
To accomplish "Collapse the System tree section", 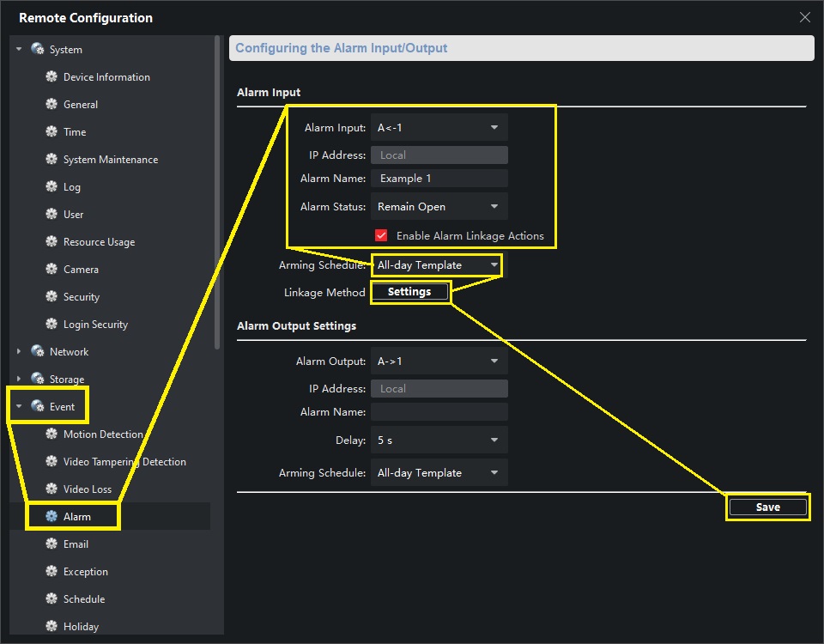I will (19, 50).
